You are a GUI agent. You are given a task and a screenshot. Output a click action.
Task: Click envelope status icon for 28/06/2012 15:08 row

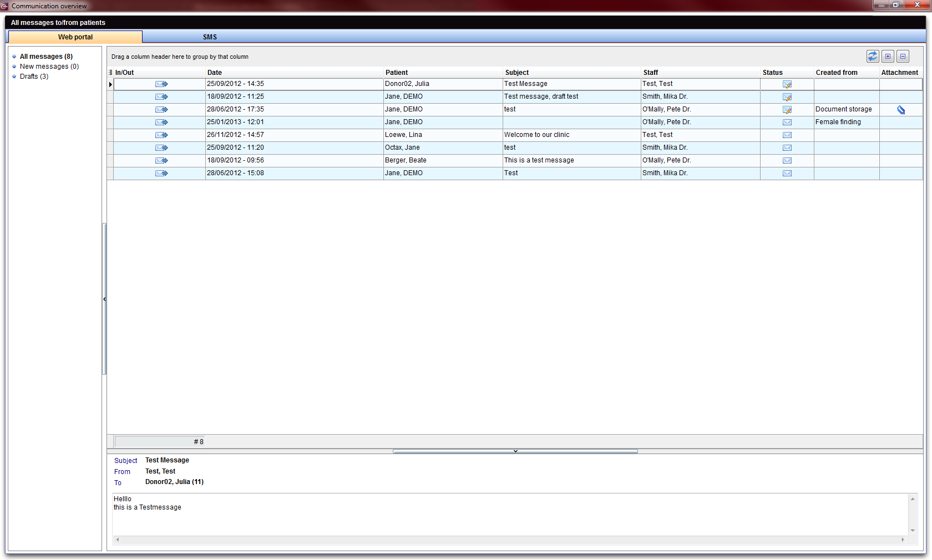tap(787, 173)
